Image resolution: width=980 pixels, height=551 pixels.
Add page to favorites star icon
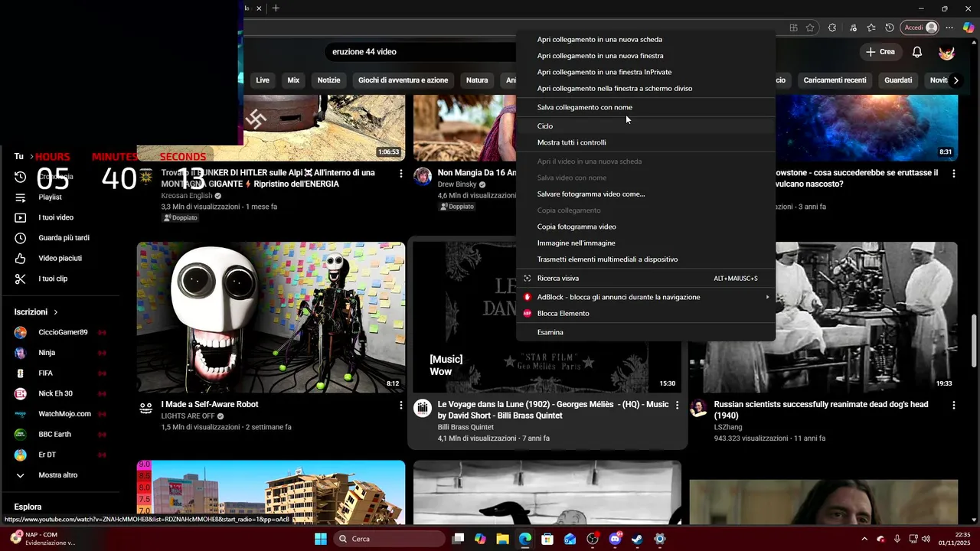click(x=810, y=28)
